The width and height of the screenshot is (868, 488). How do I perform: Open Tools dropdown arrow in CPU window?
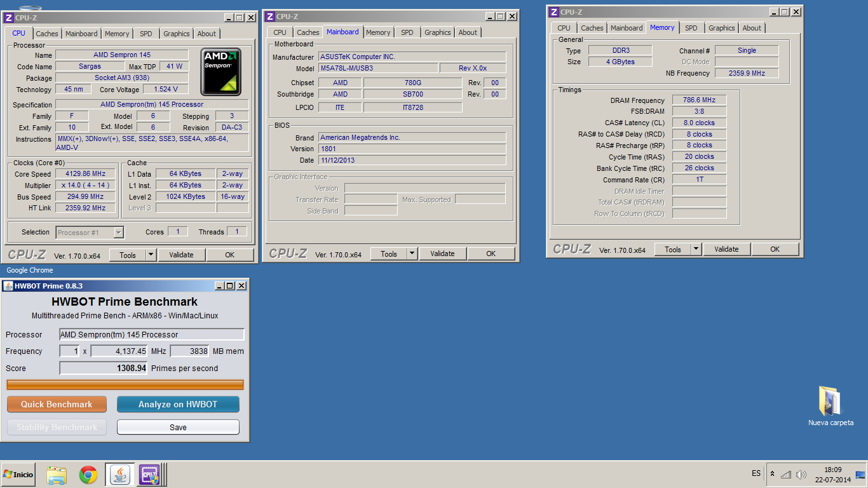point(151,255)
